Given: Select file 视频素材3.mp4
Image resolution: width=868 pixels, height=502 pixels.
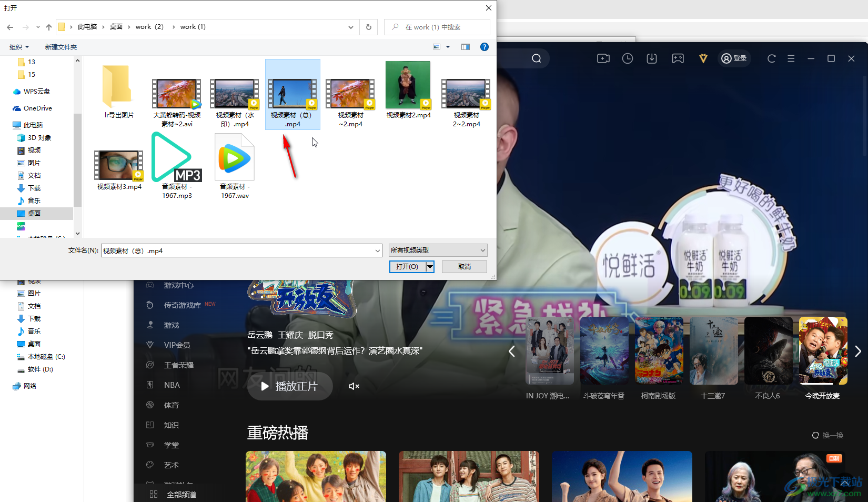Looking at the screenshot, I should 119,169.
